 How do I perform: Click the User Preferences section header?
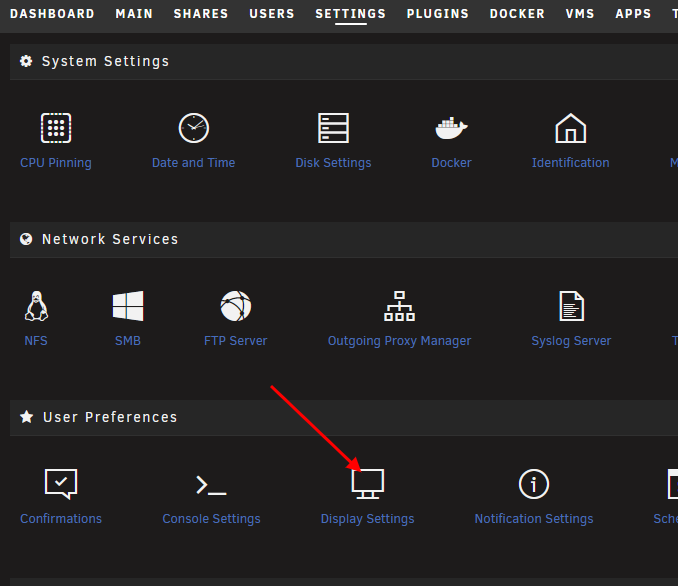point(344,417)
